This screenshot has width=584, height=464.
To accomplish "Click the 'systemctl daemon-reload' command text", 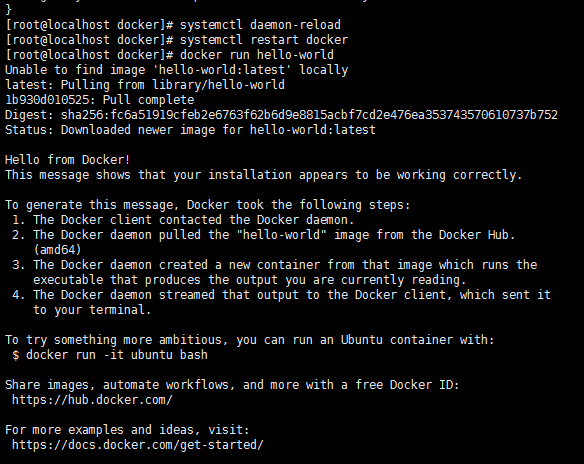I will click(260, 25).
